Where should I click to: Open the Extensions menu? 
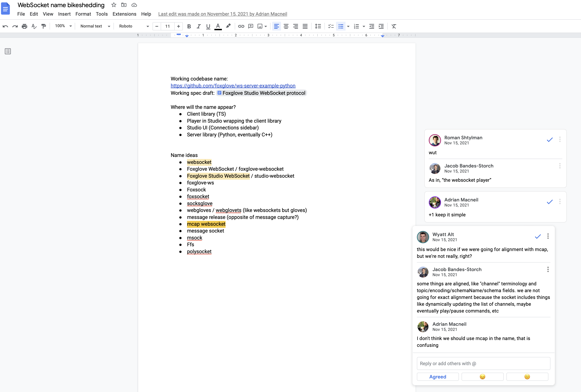[124, 14]
